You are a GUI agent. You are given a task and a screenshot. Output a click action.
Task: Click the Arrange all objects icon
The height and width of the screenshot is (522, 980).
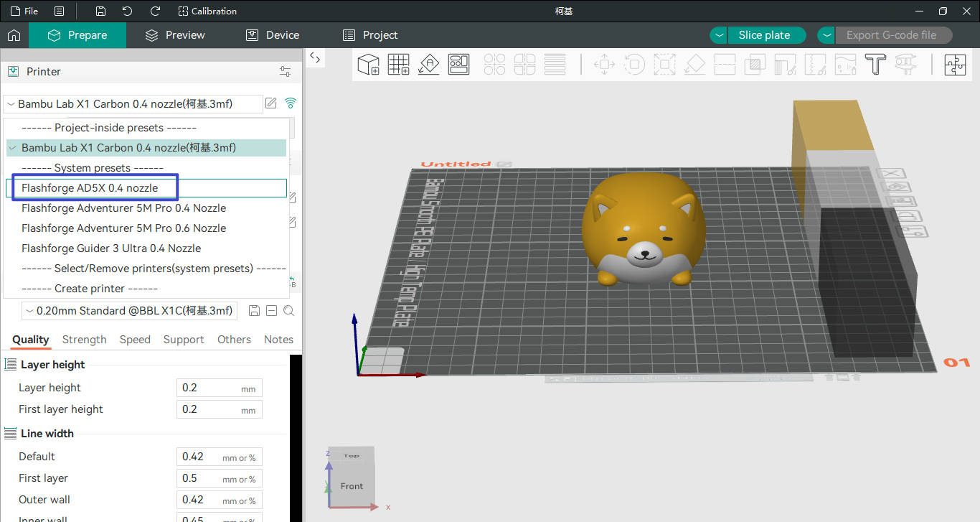[459, 65]
